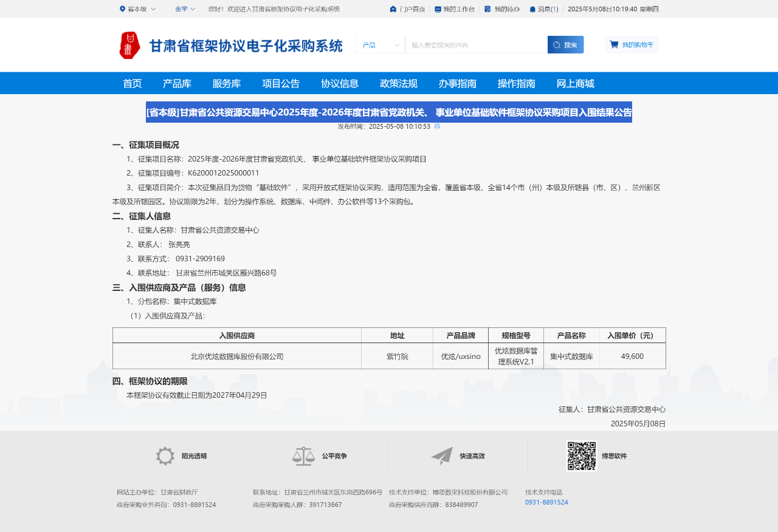Click the QR code image in footer
The image size is (778, 532).
[582, 456]
